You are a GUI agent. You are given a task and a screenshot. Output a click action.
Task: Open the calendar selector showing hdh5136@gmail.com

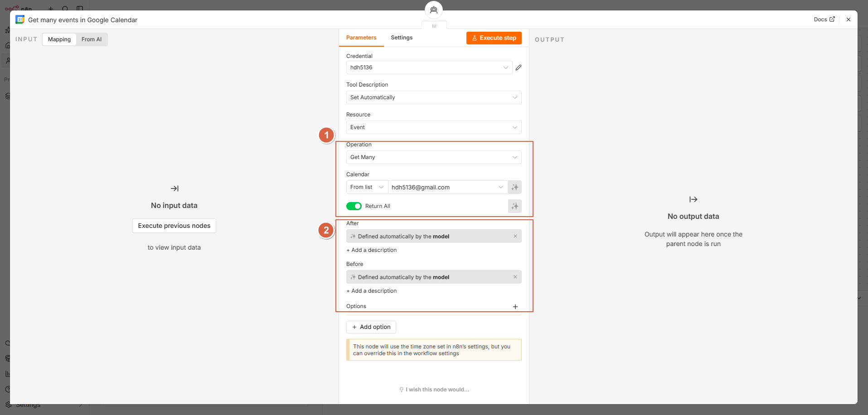(x=448, y=187)
